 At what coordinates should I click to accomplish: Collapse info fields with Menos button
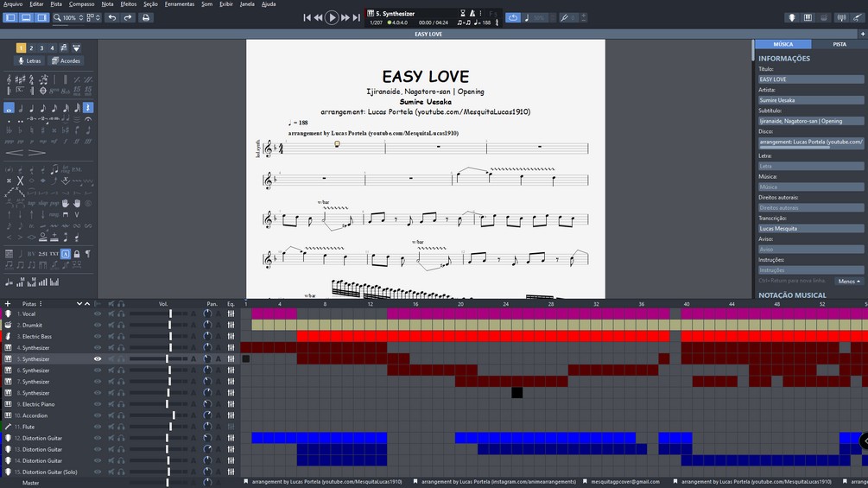pyautogui.click(x=849, y=281)
